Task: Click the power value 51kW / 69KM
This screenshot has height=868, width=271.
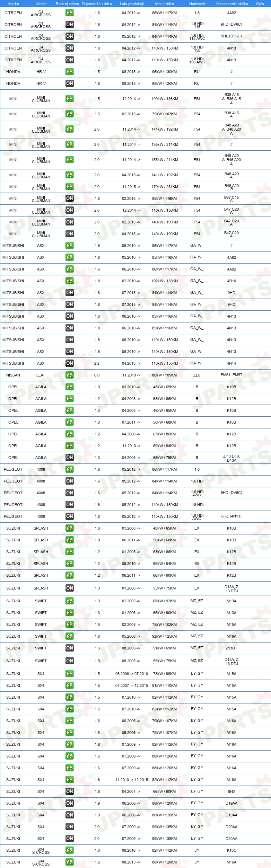Action: point(164,648)
